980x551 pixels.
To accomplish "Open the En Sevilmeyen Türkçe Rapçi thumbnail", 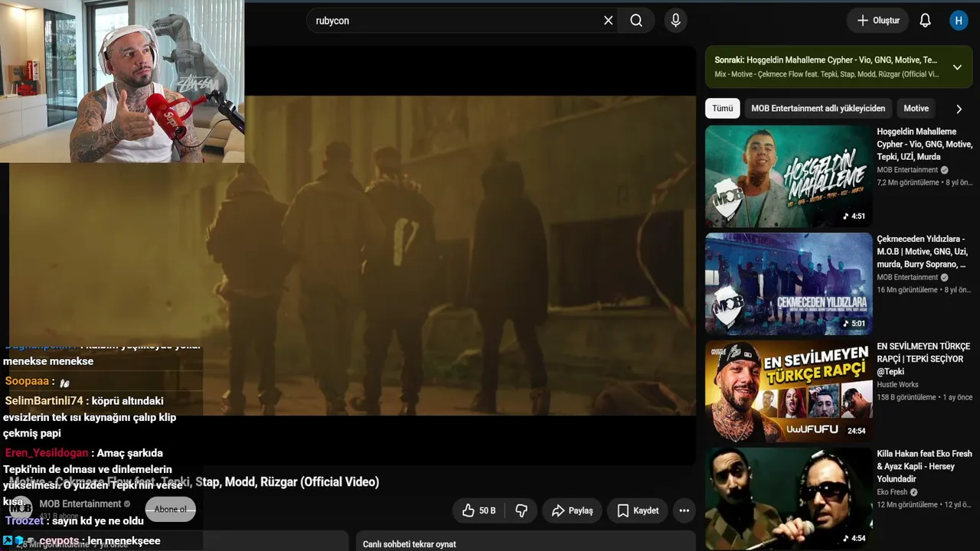I will tap(789, 391).
